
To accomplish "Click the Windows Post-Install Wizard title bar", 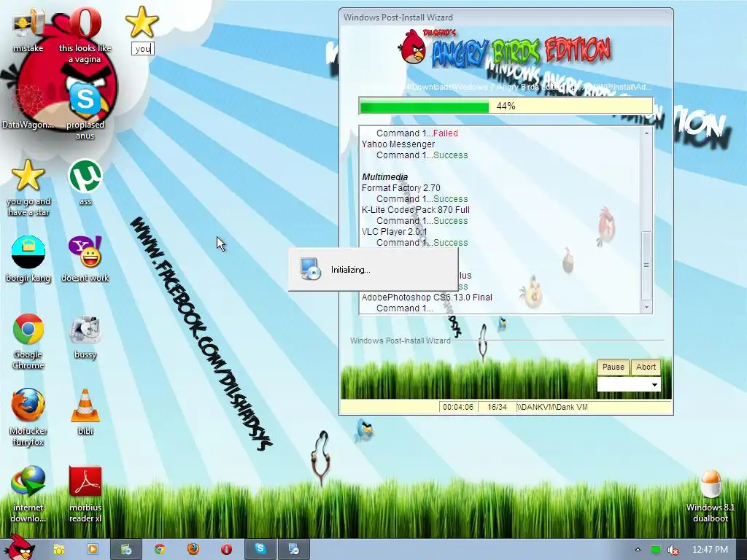I will click(506, 17).
